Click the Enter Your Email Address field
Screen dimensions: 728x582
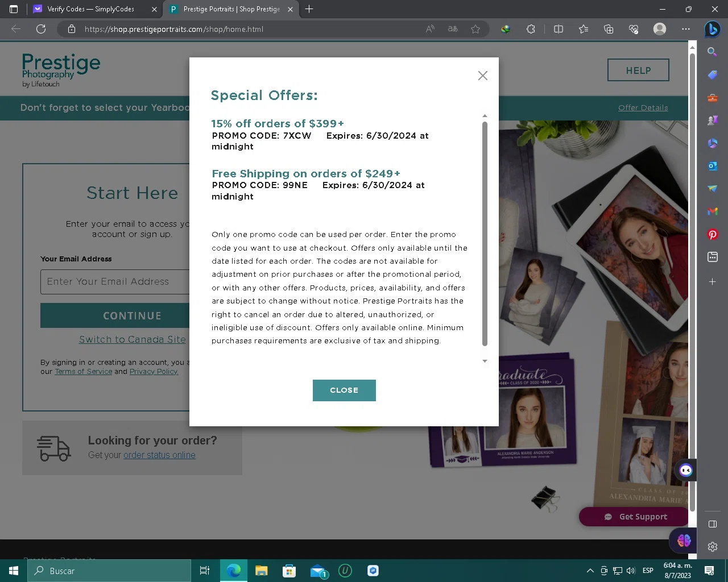pyautogui.click(x=115, y=282)
